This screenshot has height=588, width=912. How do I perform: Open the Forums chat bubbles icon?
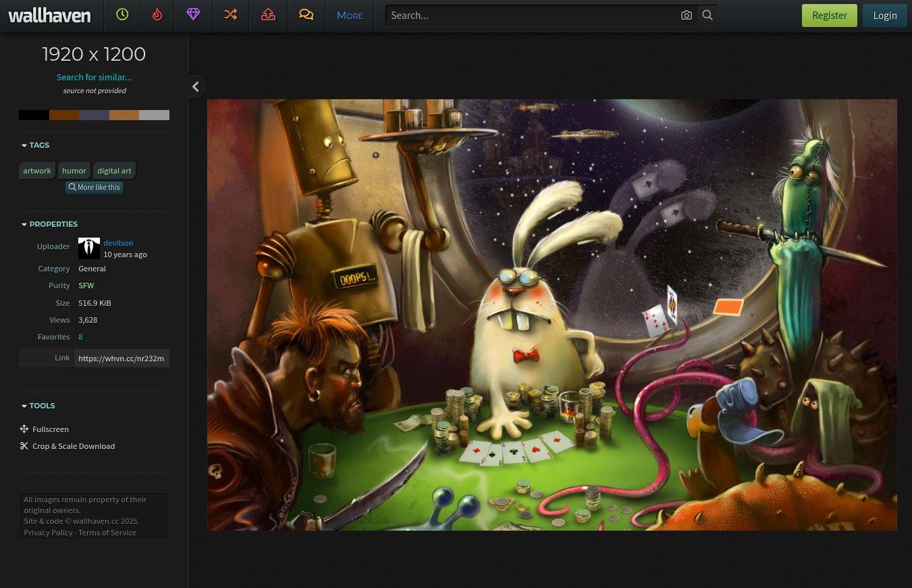(306, 15)
